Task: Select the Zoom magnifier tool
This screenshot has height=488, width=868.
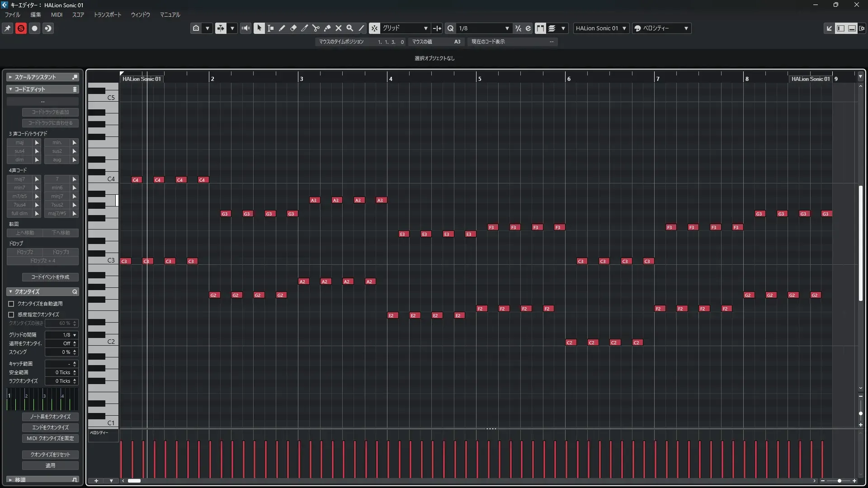Action: (x=349, y=28)
